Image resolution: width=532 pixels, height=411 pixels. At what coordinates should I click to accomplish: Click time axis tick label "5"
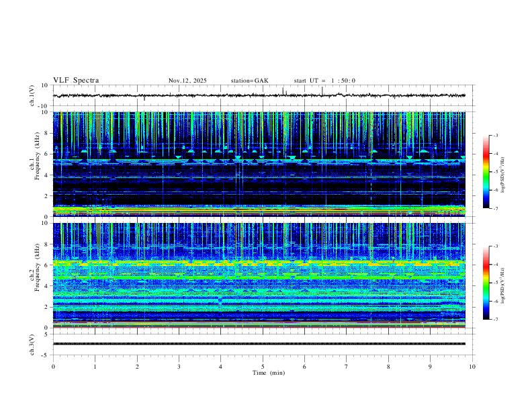(263, 367)
